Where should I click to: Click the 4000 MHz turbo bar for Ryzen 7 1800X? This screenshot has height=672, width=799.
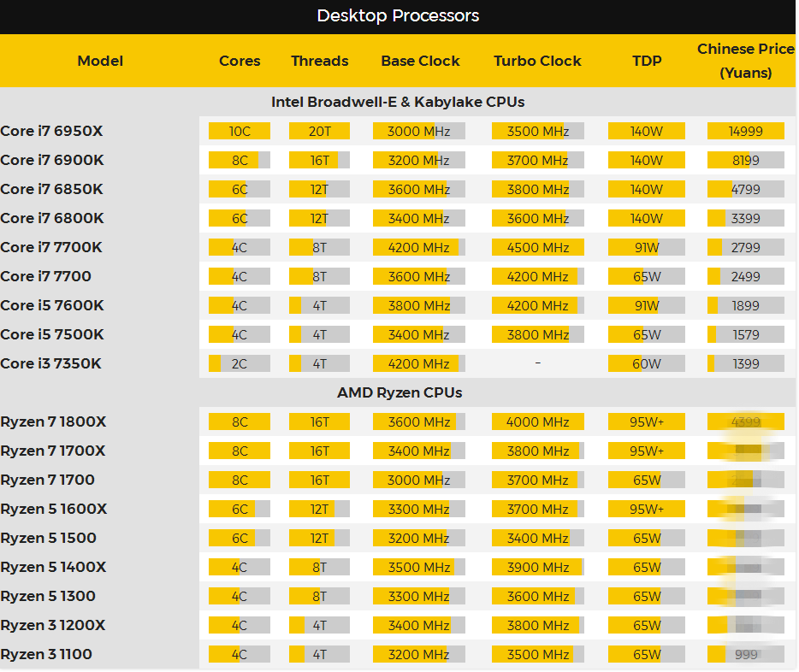(537, 421)
